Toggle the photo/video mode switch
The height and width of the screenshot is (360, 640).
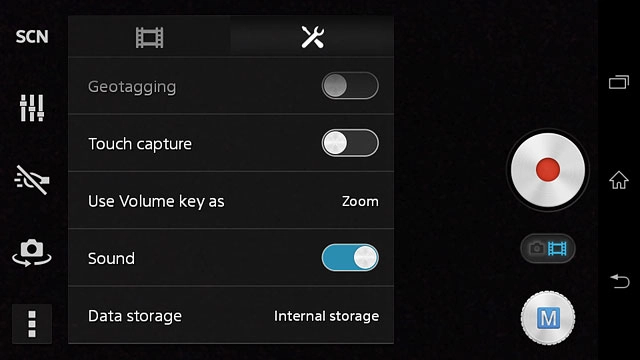[x=548, y=248]
